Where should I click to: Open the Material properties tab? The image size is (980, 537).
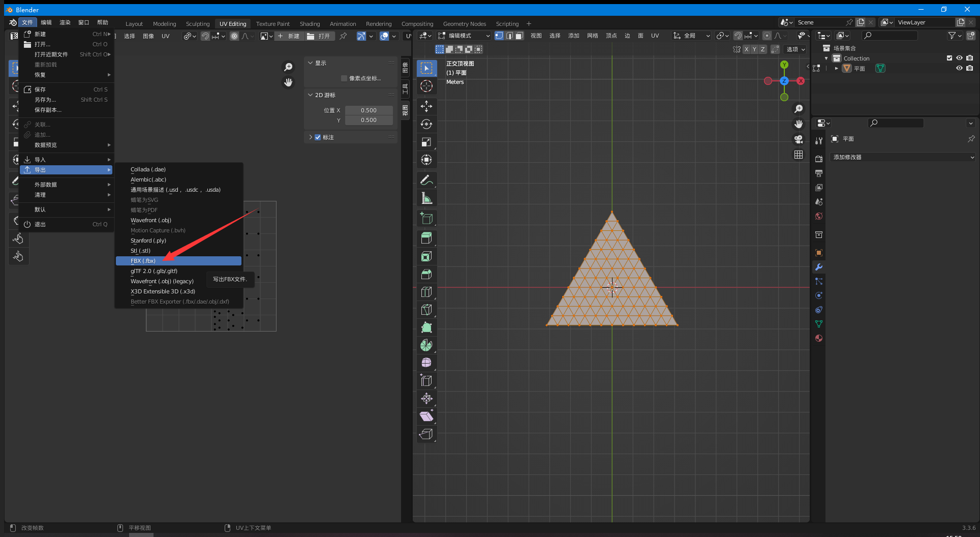point(819,338)
